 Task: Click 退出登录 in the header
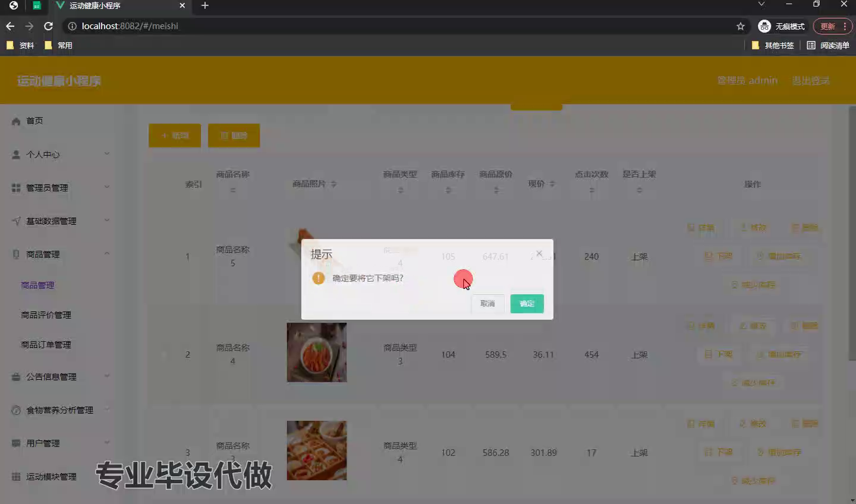pos(810,81)
